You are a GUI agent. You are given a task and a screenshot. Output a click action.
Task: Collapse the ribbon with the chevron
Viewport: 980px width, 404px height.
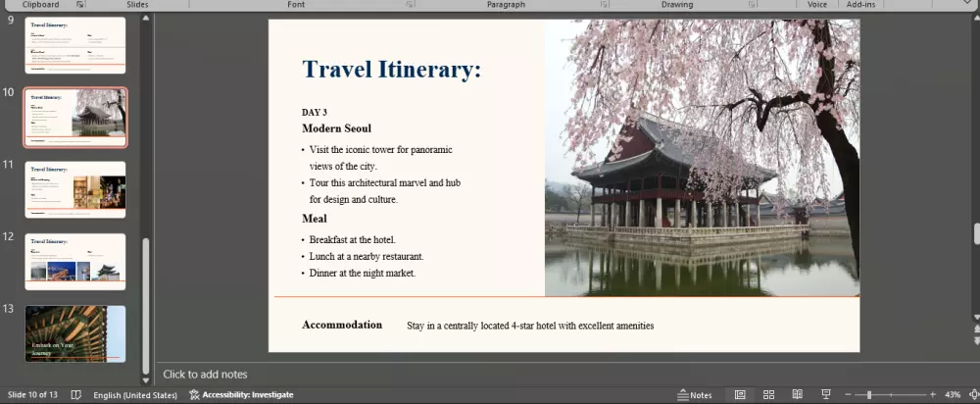967,4
